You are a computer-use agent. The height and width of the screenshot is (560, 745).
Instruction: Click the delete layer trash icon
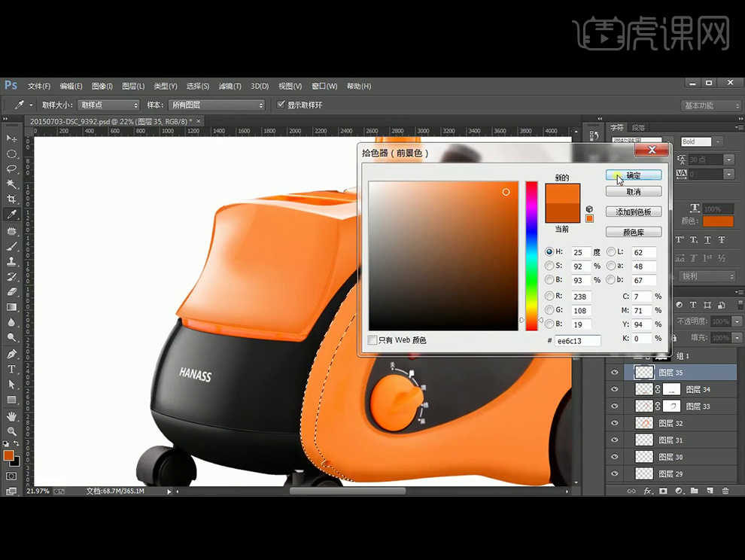click(x=725, y=491)
